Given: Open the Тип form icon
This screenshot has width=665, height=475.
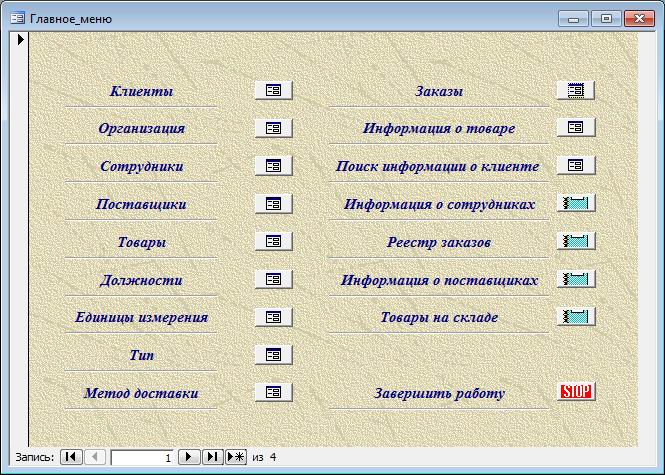Looking at the screenshot, I should coord(273,354).
